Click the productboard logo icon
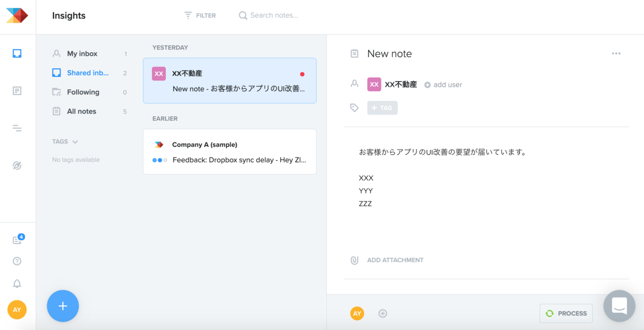 tap(17, 16)
